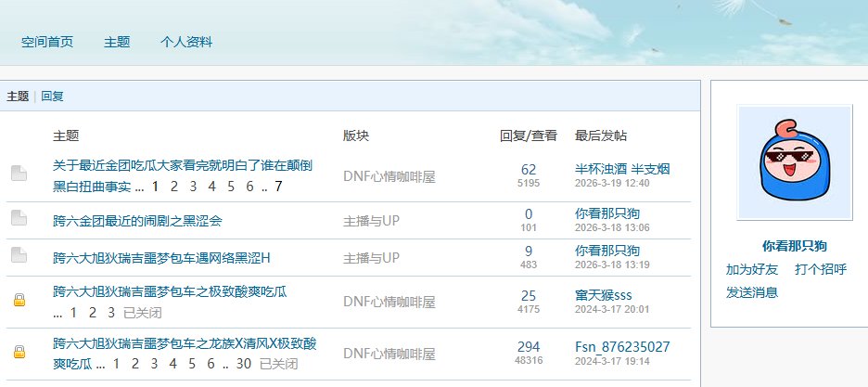
Task: Open the 空间首页 navigation tab
Action: (x=47, y=42)
